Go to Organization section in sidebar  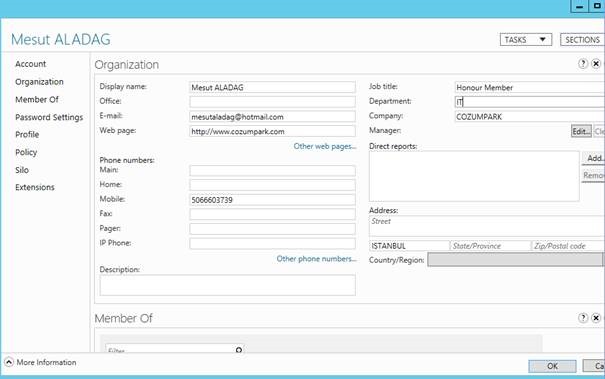pos(39,82)
